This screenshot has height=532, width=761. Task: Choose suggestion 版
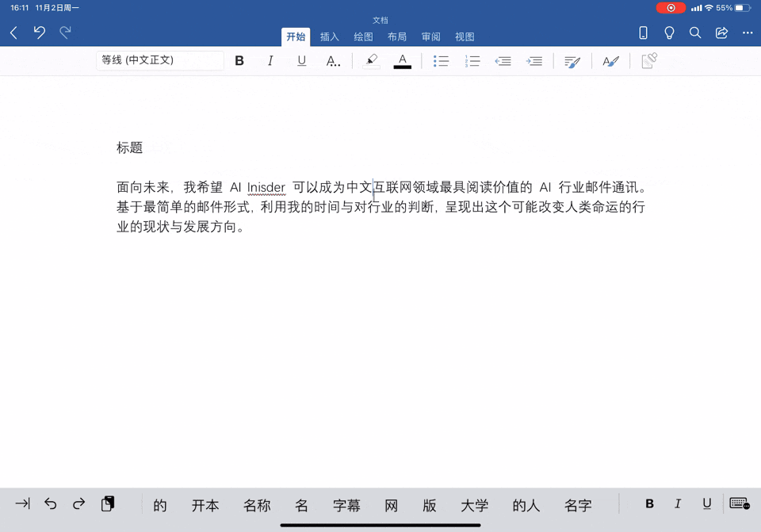coord(430,506)
